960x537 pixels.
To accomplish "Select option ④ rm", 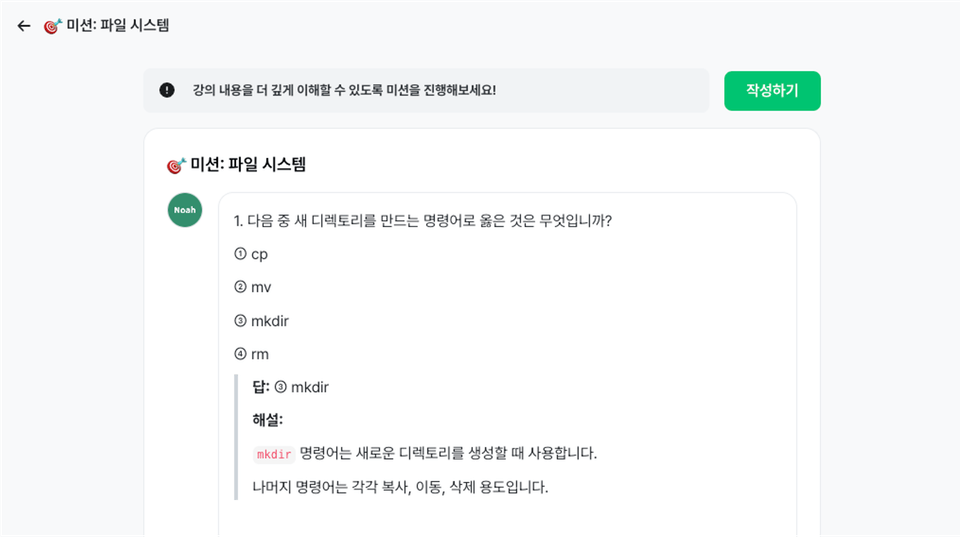I will [251, 354].
